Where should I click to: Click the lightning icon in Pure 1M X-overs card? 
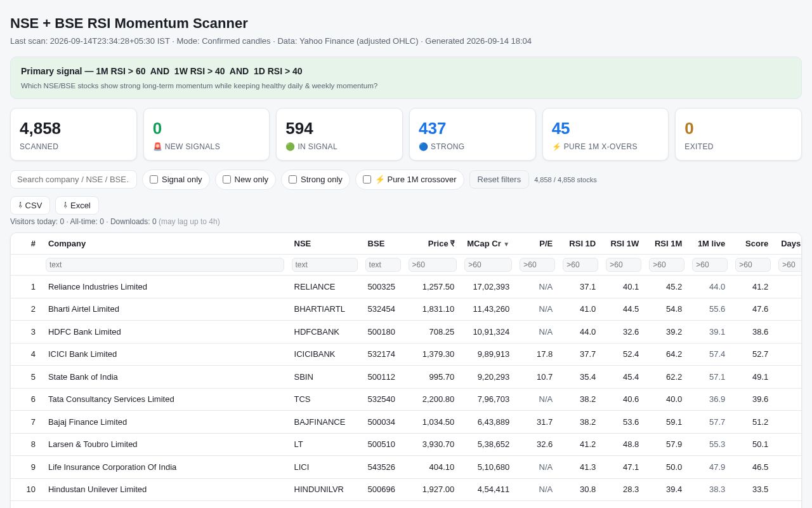point(556,147)
